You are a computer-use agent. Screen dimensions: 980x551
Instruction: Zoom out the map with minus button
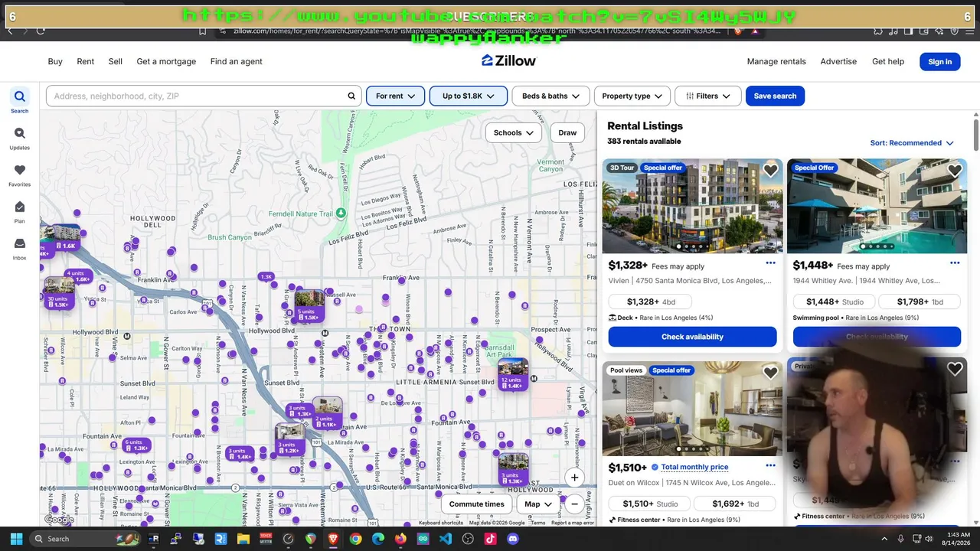coord(574,504)
